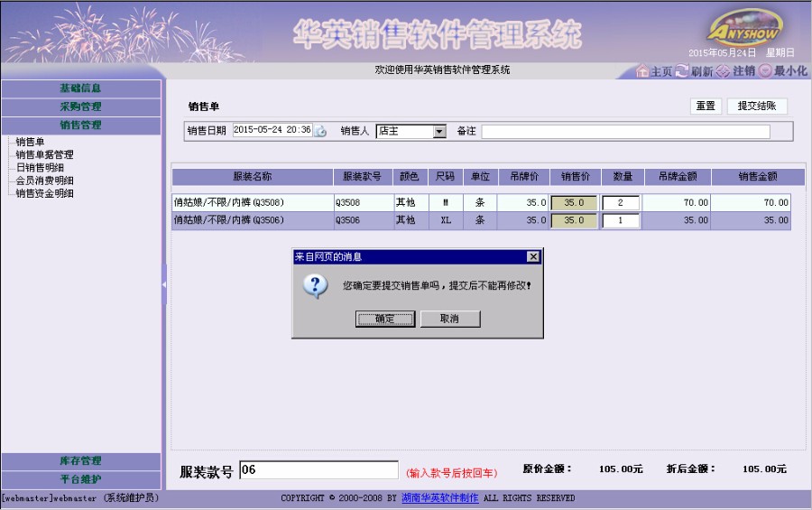Viewport: 812px width, 510px height.
Task: Collapse the left sidebar with the arrow handle
Action: [x=164, y=285]
